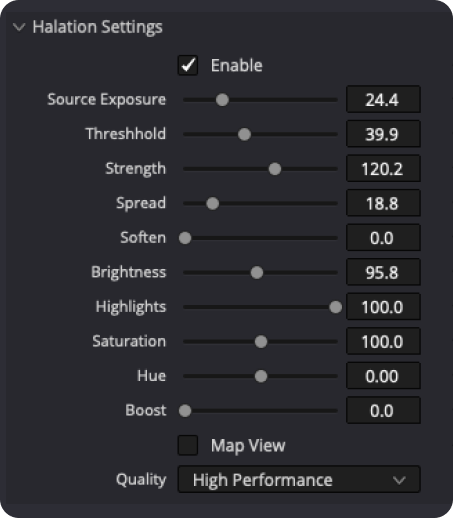Click the Hue slider handle
Screen dimensions: 453x518
tap(261, 376)
